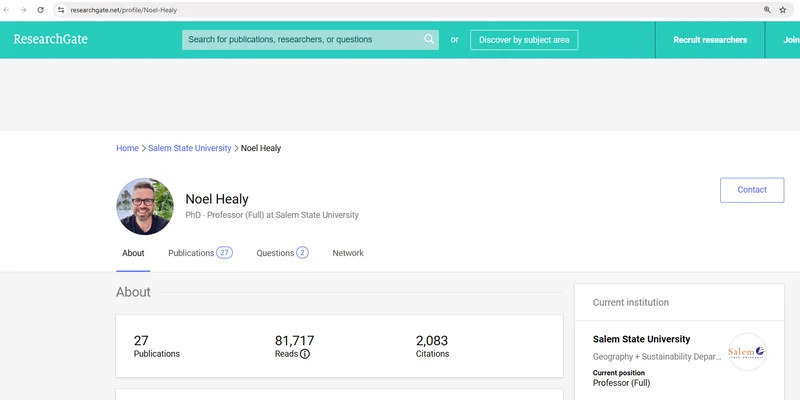Click the zoom magnifier icon in address bar
The image size is (800, 400).
click(768, 9)
